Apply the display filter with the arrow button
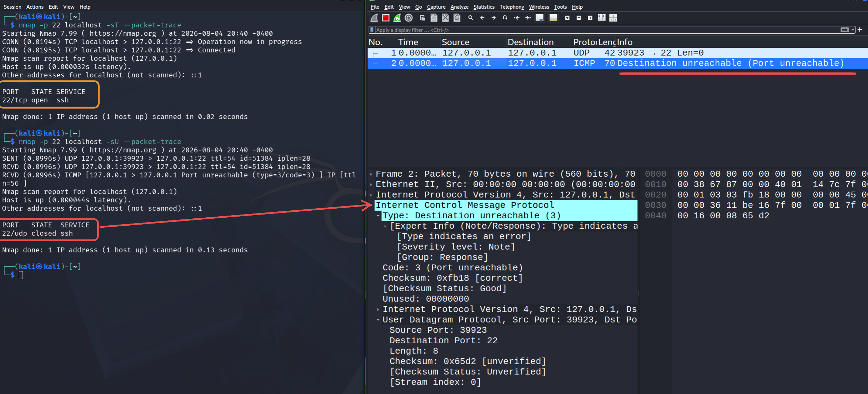 (x=844, y=30)
